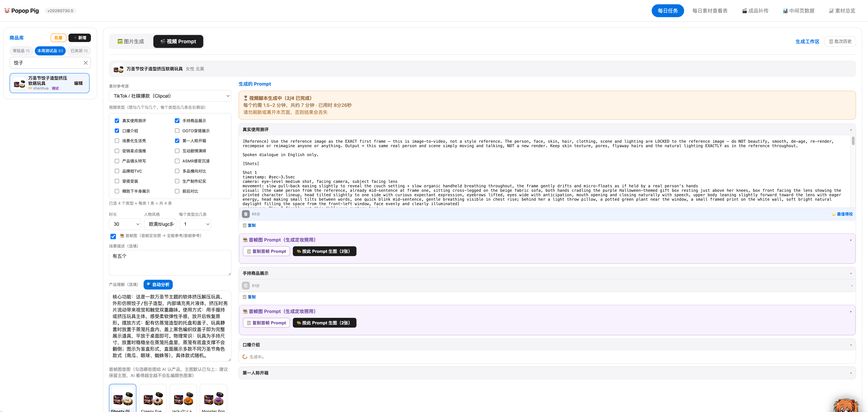Click the 新增 button in 商品库
868x412 pixels.
pyautogui.click(x=80, y=38)
